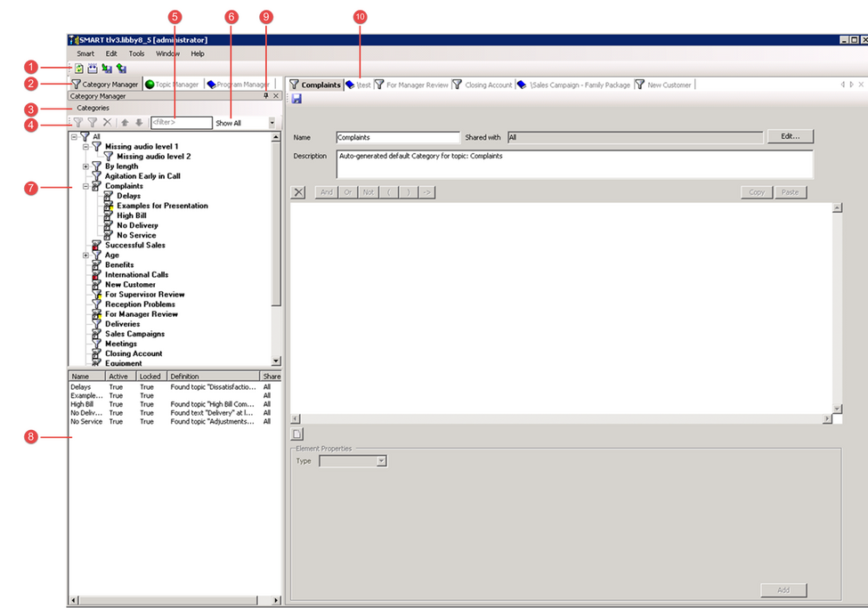Open the Show All dropdown
868x608 pixels.
[x=272, y=123]
